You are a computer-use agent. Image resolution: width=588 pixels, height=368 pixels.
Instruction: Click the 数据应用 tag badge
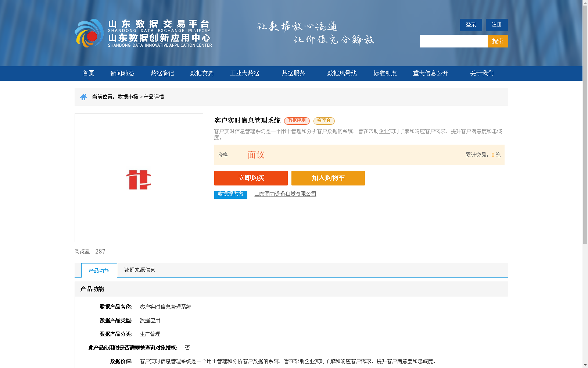coord(297,121)
